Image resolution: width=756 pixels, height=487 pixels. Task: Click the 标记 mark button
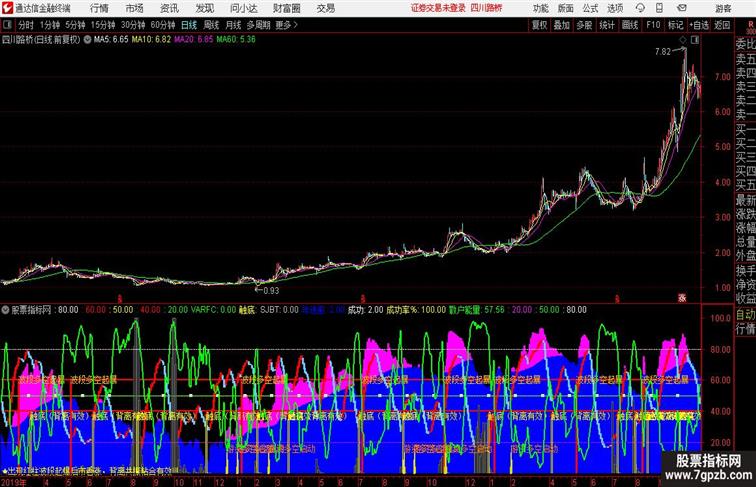[x=675, y=25]
